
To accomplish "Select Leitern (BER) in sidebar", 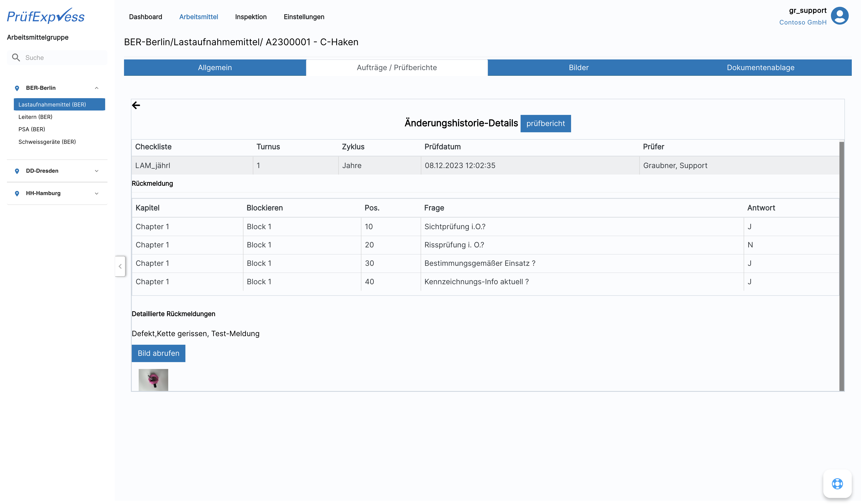I will [x=36, y=117].
